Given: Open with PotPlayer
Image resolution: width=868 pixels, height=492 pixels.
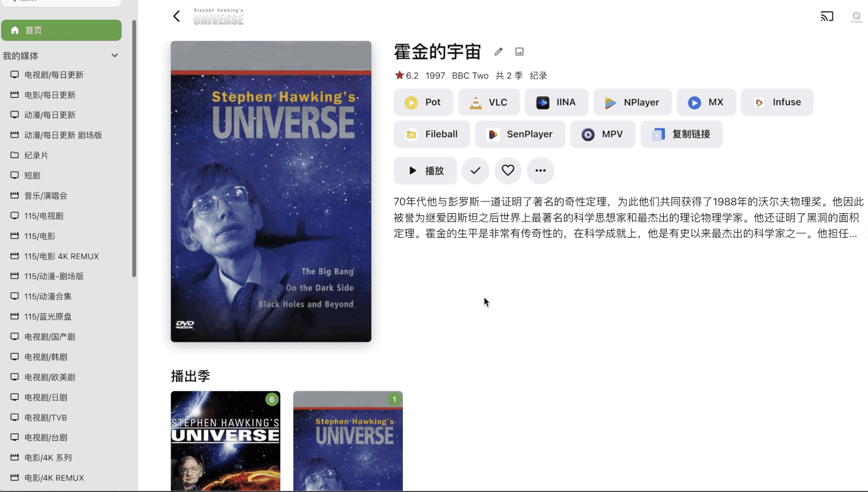Looking at the screenshot, I should click(x=423, y=102).
